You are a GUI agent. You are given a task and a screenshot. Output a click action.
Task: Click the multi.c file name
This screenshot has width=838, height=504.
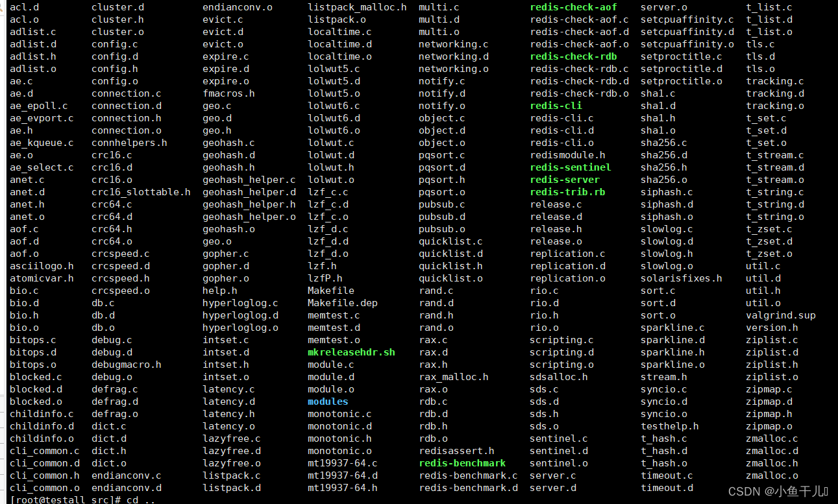coord(439,7)
